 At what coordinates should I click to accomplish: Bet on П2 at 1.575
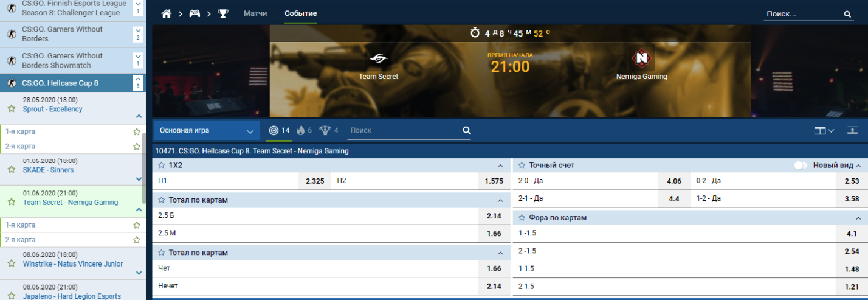tap(494, 181)
